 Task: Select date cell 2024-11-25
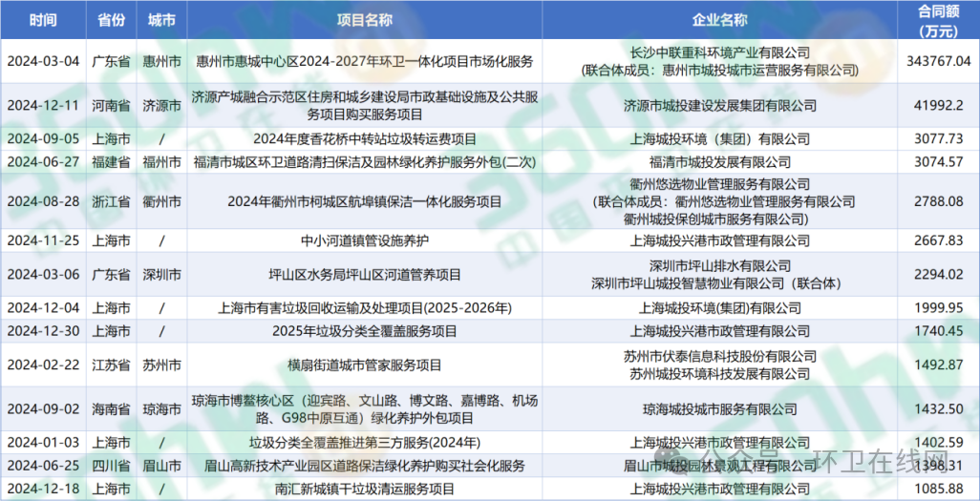point(43,240)
